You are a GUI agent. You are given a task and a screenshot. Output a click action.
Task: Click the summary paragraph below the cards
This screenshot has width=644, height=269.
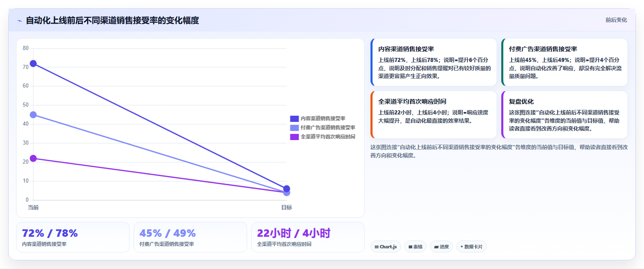(499, 151)
